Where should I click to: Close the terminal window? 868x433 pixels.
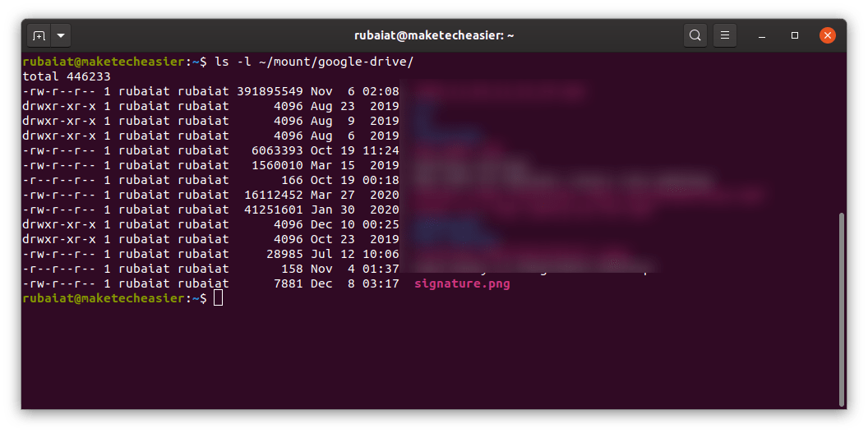[x=828, y=35]
